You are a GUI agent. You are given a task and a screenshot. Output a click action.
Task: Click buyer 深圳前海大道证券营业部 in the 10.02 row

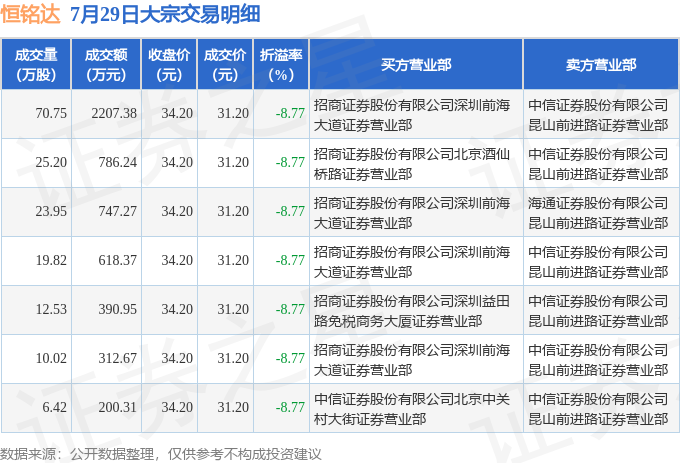(x=412, y=360)
